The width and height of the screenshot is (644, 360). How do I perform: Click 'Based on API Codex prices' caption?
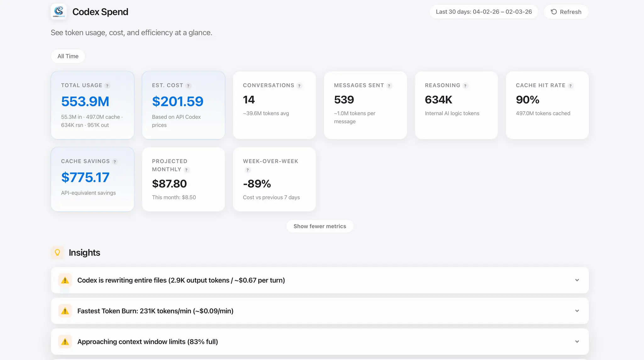(x=176, y=121)
